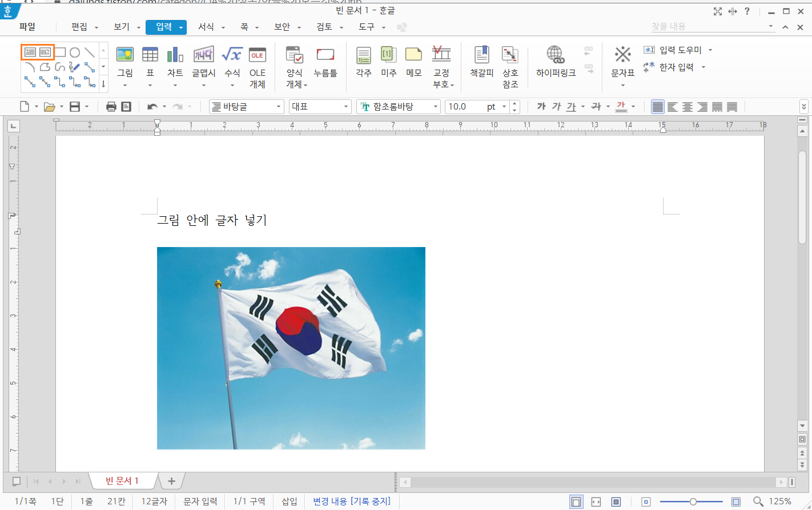
Task: Toggle underline 가 formatting
Action: click(x=571, y=107)
